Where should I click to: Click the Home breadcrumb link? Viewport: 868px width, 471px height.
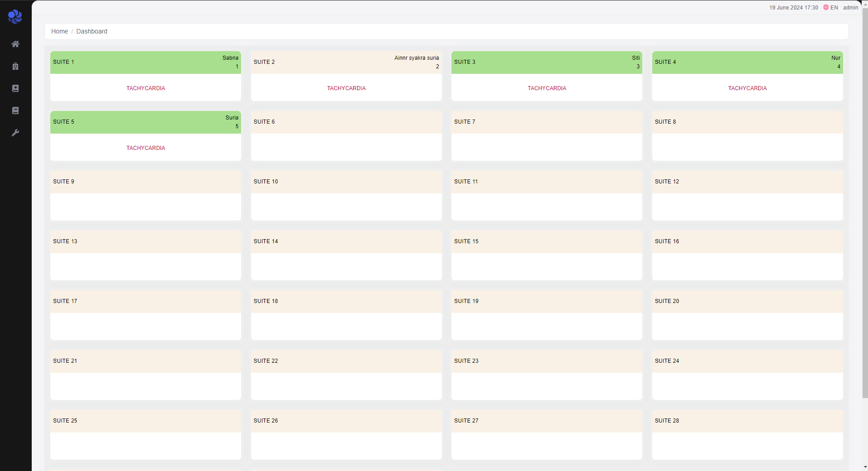point(59,31)
